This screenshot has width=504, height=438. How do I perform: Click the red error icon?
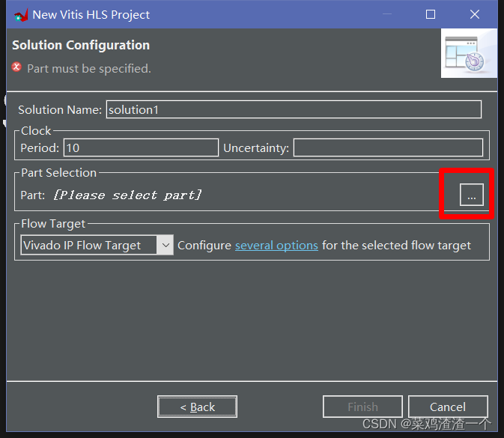16,67
